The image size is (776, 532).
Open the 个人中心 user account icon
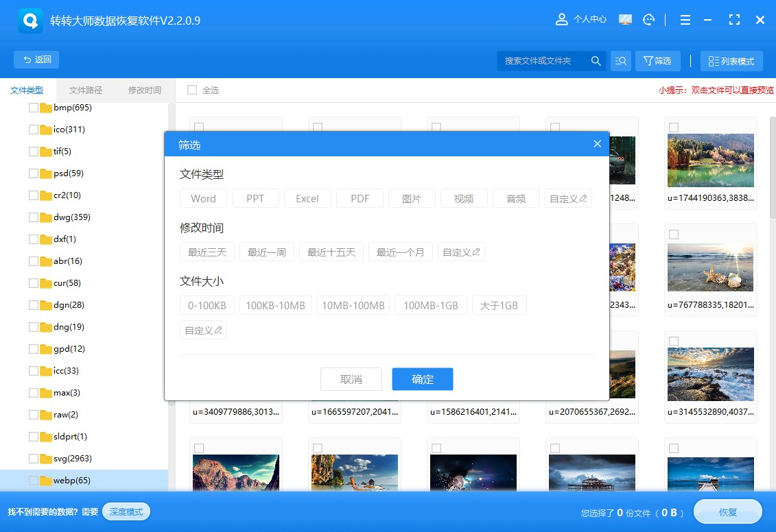(562, 19)
